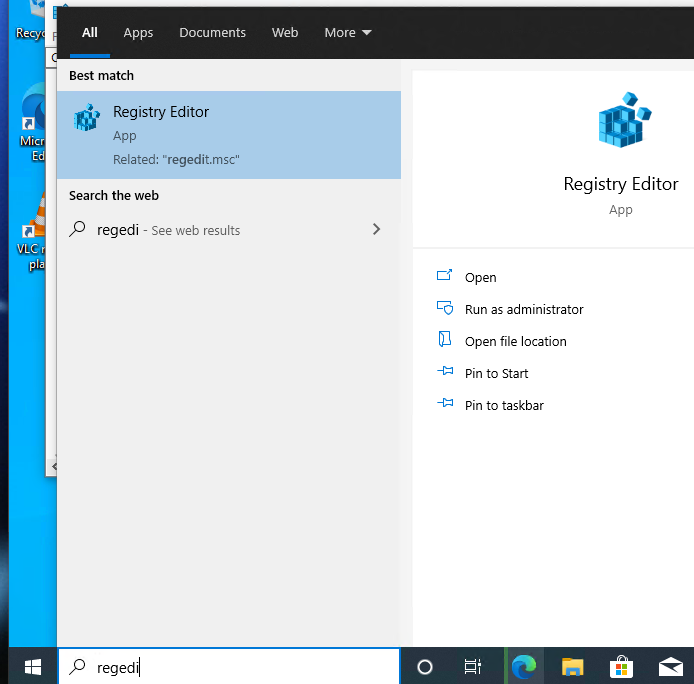This screenshot has width=694, height=684.
Task: Open Mail app from the taskbar
Action: pyautogui.click(x=669, y=667)
